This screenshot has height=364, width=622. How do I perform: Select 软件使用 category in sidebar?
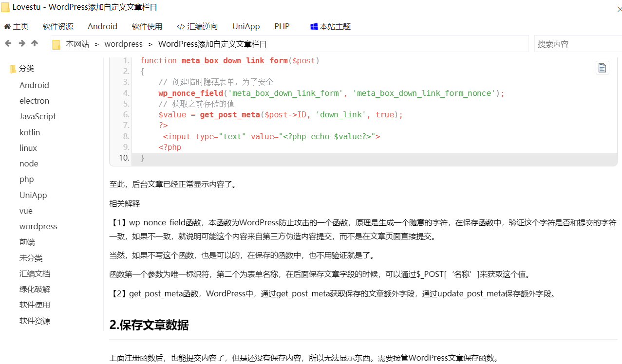tap(35, 305)
